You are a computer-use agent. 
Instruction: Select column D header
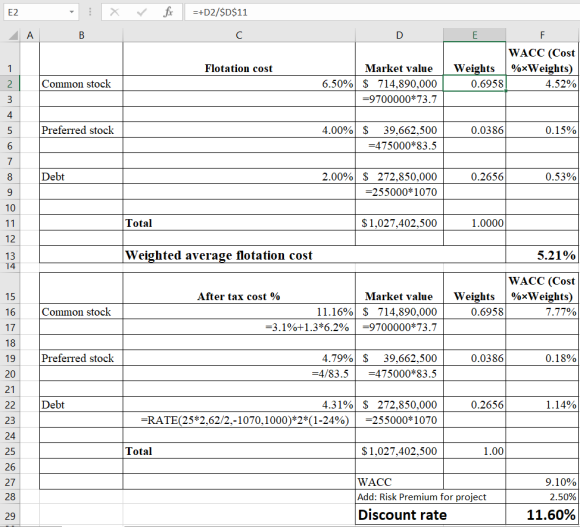(x=399, y=35)
